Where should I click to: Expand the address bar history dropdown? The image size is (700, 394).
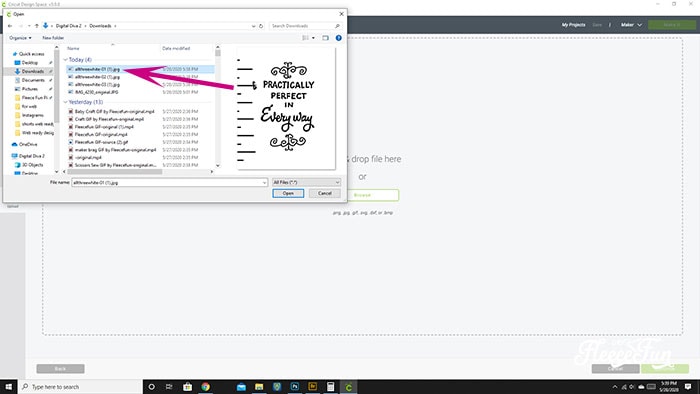[254, 26]
